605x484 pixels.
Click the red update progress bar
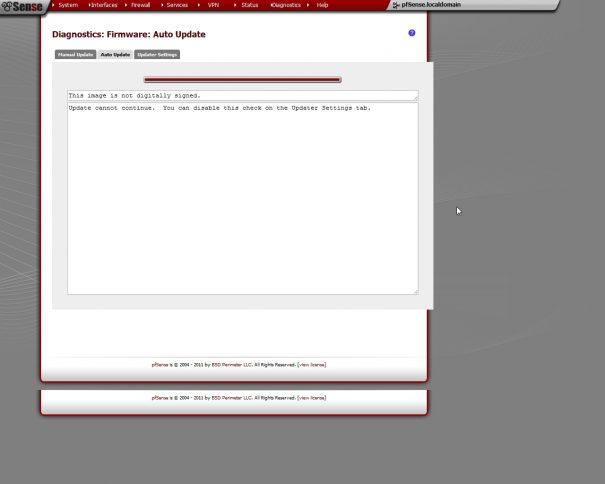242,80
